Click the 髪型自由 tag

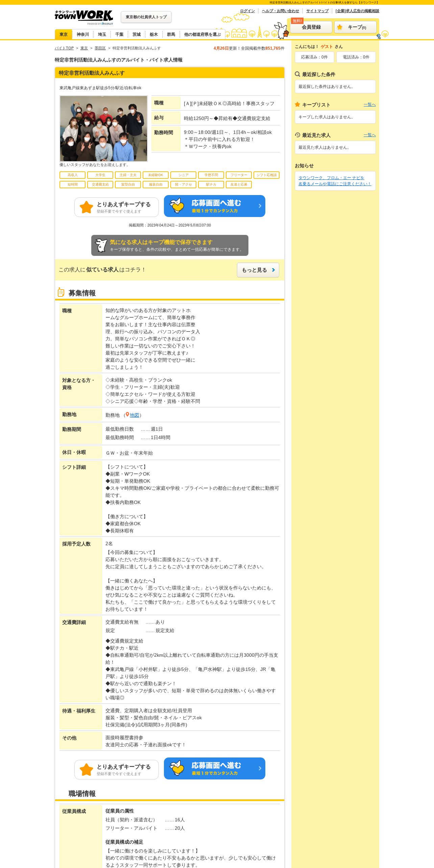coord(128,185)
